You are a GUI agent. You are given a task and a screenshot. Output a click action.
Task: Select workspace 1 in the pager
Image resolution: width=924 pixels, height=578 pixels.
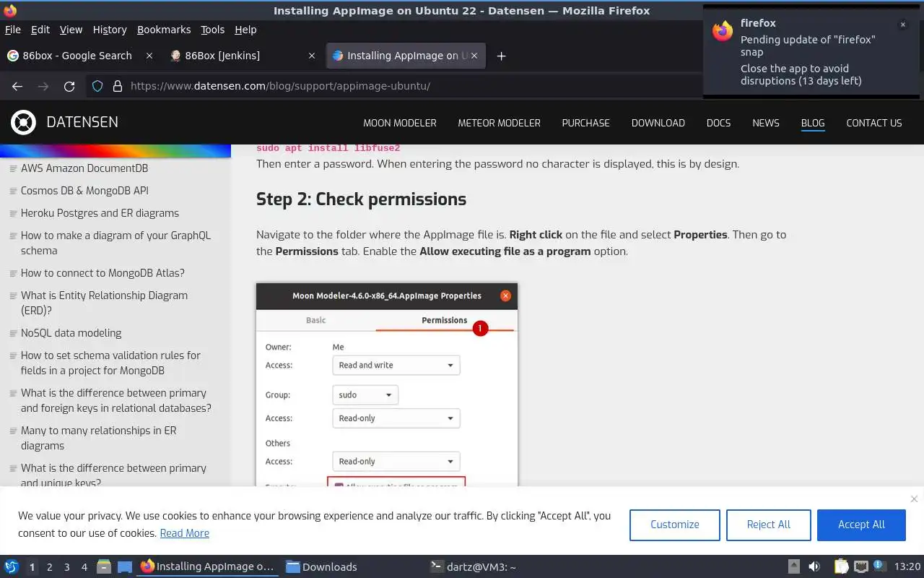(x=32, y=567)
